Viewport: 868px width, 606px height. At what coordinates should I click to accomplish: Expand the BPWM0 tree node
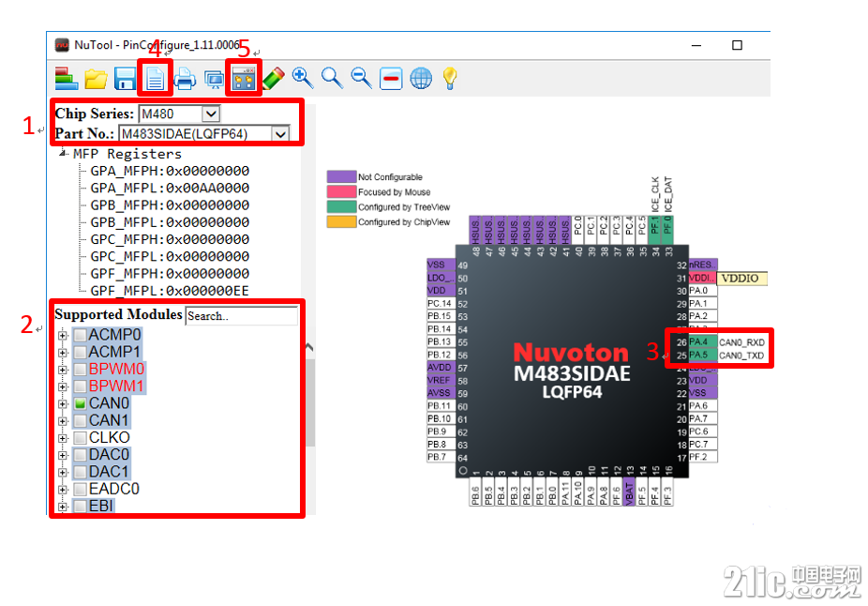pos(63,370)
